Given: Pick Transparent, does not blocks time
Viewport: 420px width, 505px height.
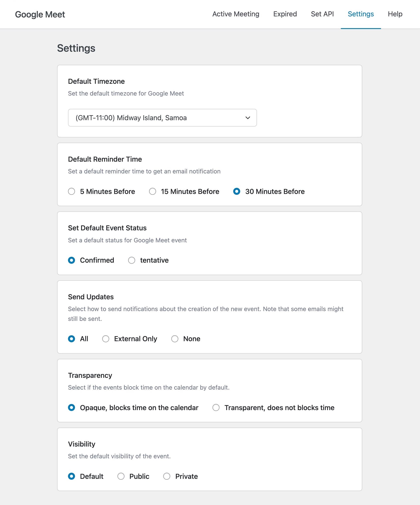Looking at the screenshot, I should (x=216, y=408).
